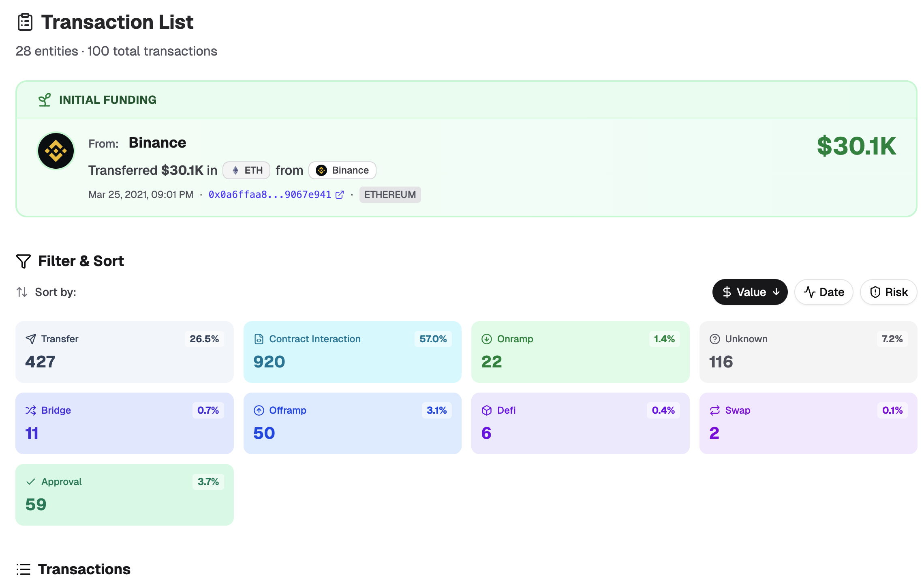Click the sprout icon in Initial Funding header
Image resolution: width=924 pixels, height=584 pixels.
coord(45,100)
